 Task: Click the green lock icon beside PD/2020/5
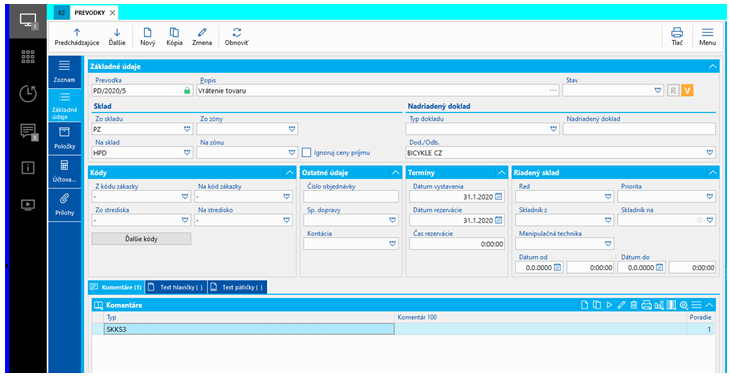tap(187, 90)
